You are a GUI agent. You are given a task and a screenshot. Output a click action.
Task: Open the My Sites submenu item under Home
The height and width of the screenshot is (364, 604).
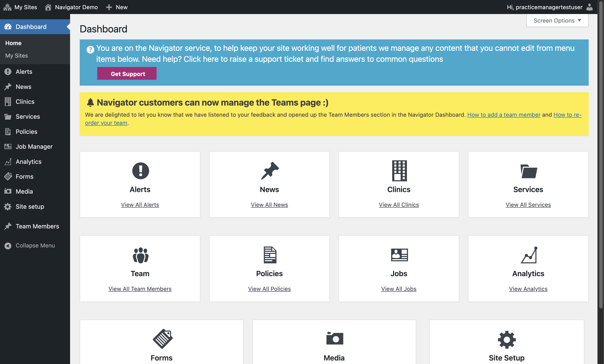point(16,56)
